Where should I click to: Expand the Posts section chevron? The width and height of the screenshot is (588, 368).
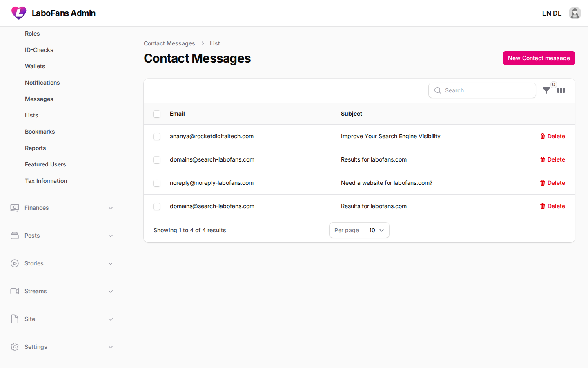tap(111, 236)
